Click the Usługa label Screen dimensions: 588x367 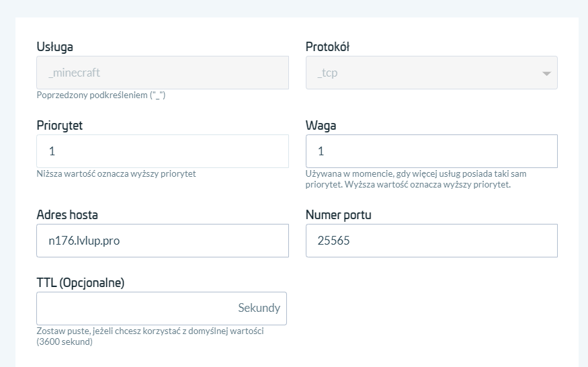tap(54, 47)
